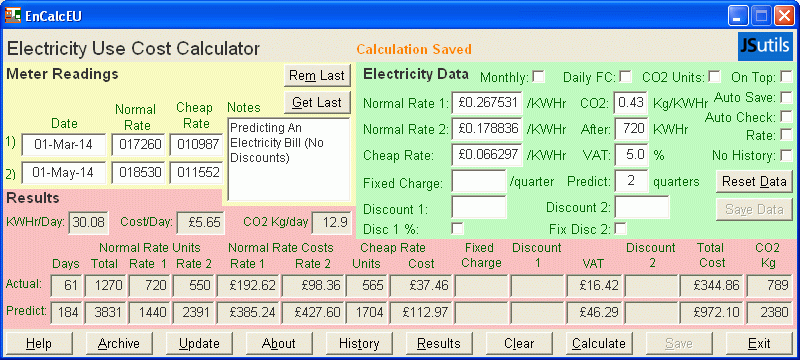Toggle the Auto Save checkbox
Image resolution: width=800 pixels, height=360 pixels.
[x=786, y=97]
